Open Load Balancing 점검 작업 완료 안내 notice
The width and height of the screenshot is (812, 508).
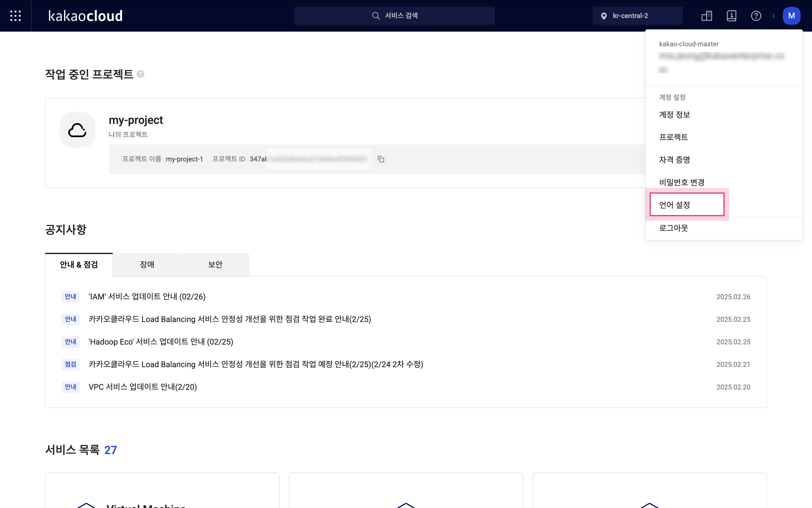(230, 319)
